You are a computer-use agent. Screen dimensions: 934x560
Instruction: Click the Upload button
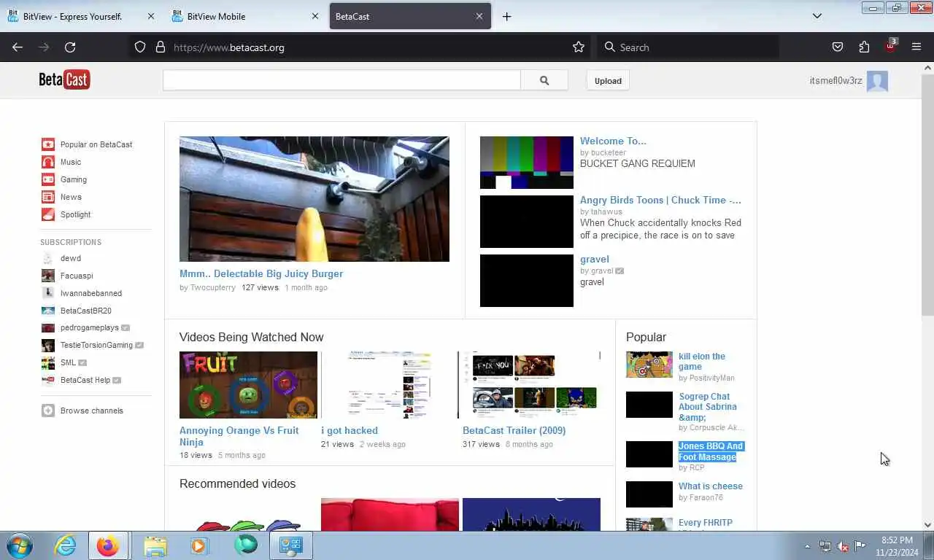click(x=608, y=81)
